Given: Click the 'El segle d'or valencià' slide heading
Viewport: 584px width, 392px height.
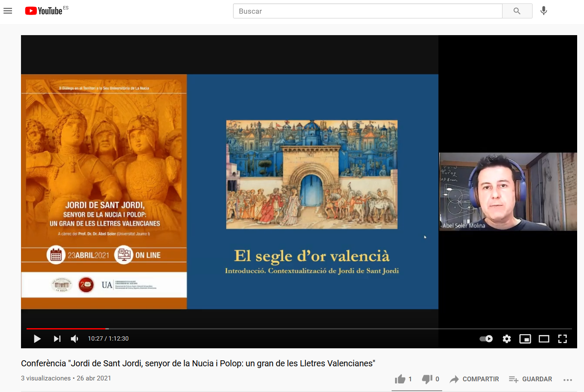Looking at the screenshot, I should [312, 256].
